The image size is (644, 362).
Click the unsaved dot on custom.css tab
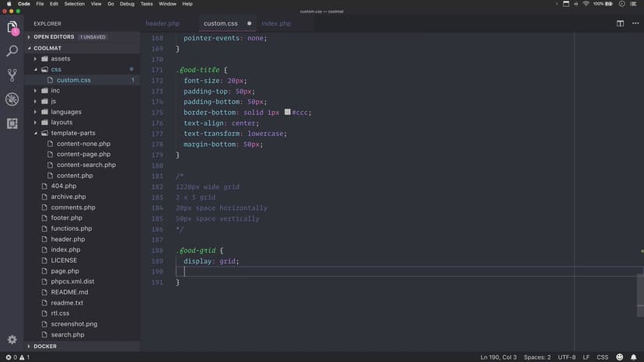[249, 23]
